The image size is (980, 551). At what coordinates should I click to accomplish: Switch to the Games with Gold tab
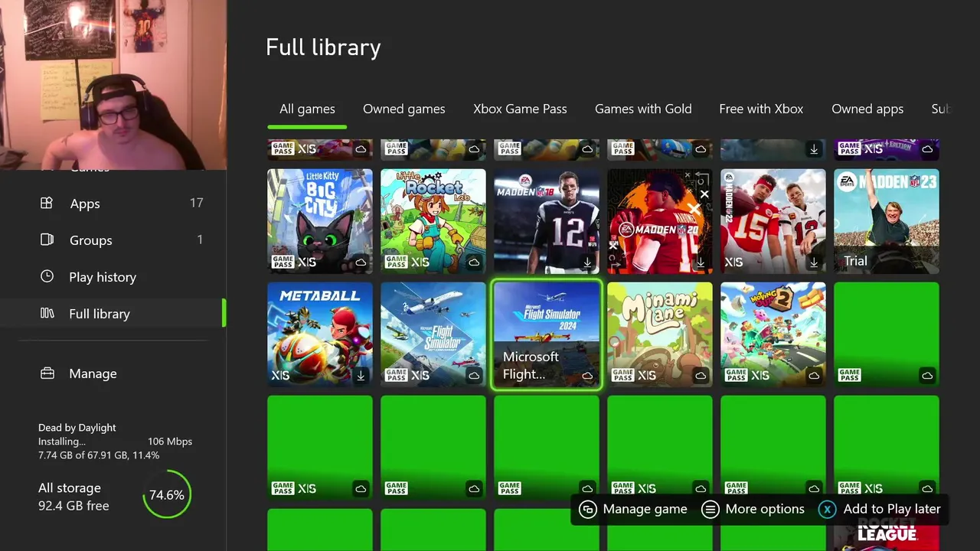pos(643,109)
